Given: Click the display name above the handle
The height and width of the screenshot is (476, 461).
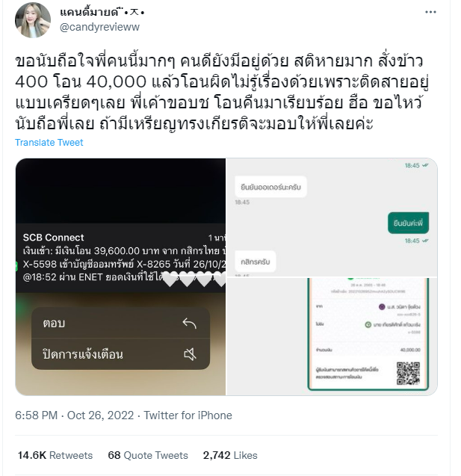Looking at the screenshot, I should coord(102,12).
